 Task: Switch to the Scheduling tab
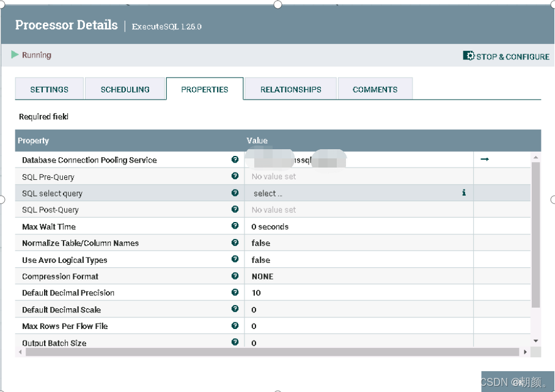point(125,89)
